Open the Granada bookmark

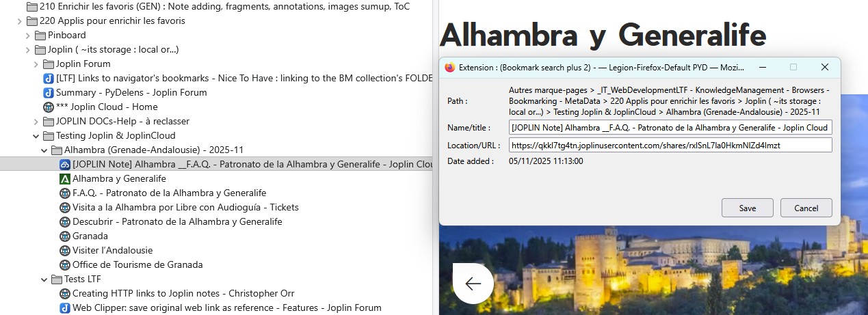[90, 236]
